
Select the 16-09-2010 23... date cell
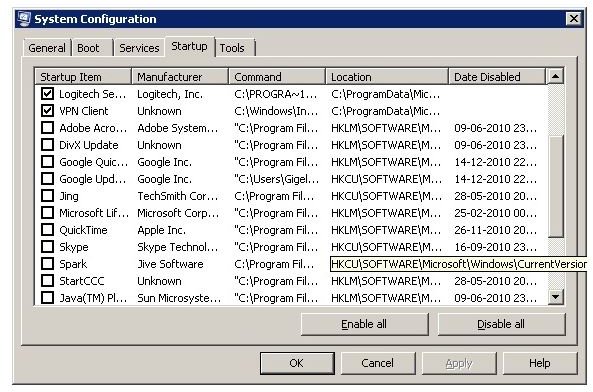pyautogui.click(x=495, y=247)
